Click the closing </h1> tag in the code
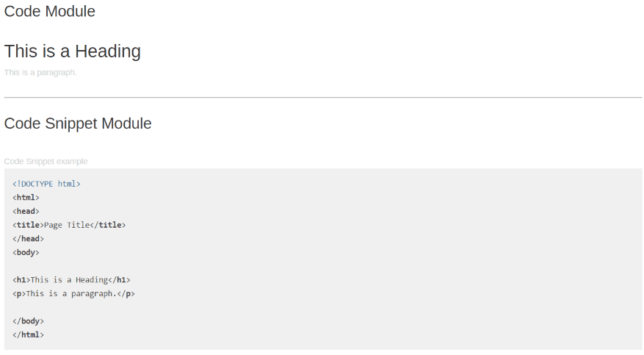 (x=119, y=280)
